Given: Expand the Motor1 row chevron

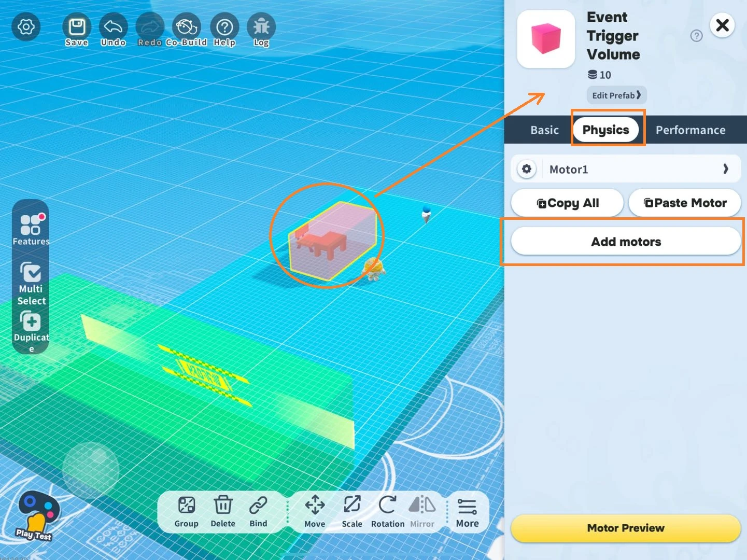Looking at the screenshot, I should click(726, 169).
